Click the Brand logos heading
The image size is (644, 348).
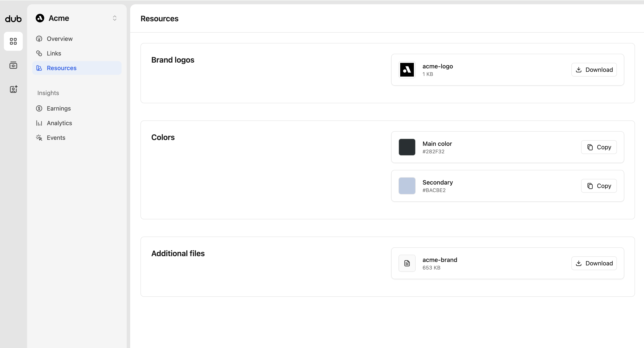pyautogui.click(x=173, y=60)
